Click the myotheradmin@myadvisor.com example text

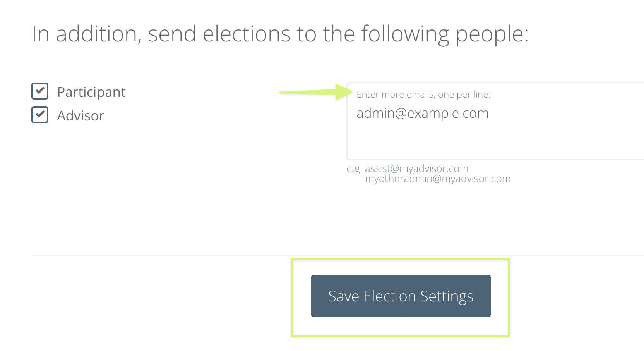pos(438,179)
